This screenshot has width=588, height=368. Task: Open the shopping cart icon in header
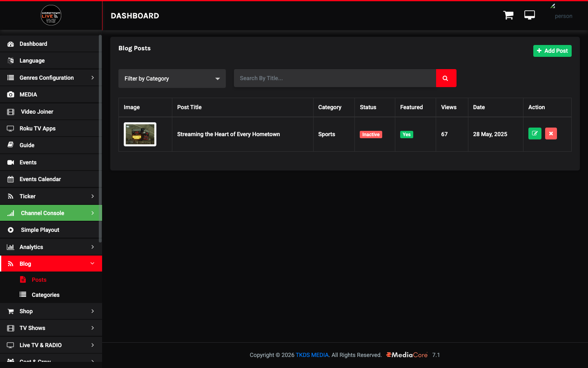tap(508, 15)
